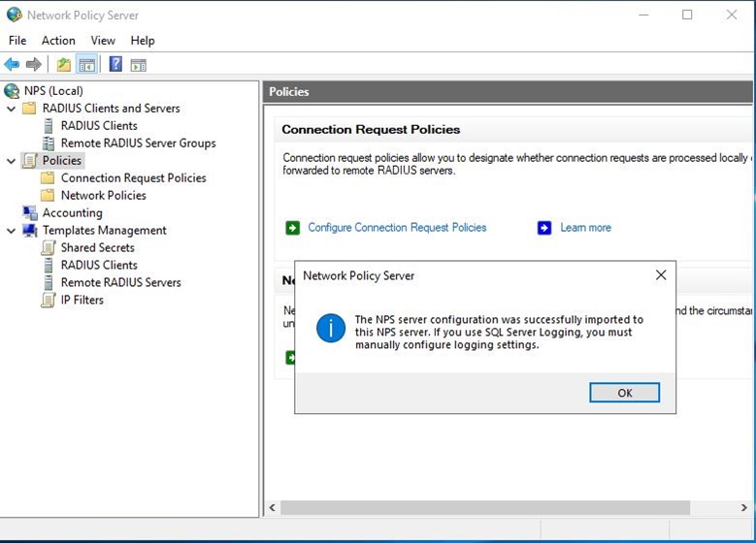Select the Policies tree label
This screenshot has width=756, height=543.
pos(62,160)
